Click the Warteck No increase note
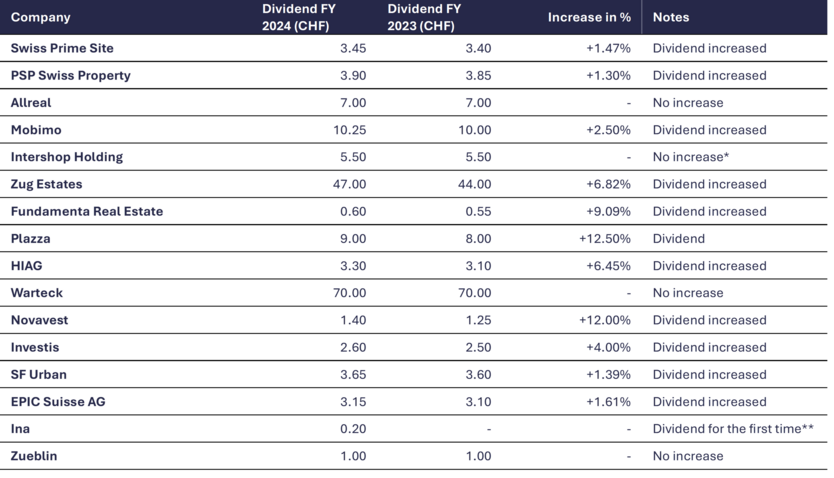The height and width of the screenshot is (478, 834). pyautogui.click(x=688, y=292)
